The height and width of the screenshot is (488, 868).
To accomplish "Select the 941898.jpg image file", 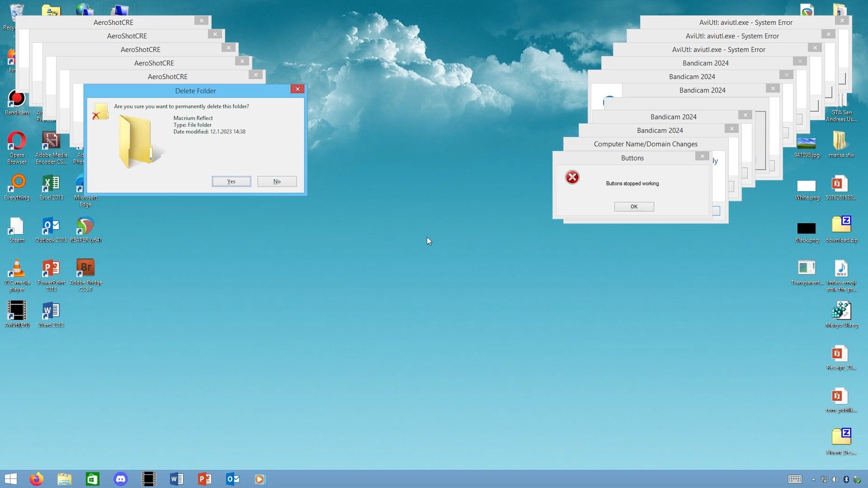I will (807, 148).
